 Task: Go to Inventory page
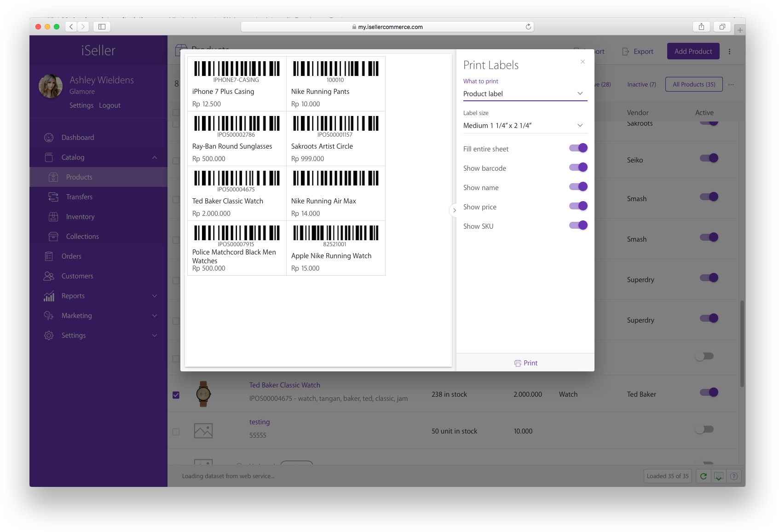(x=98, y=217)
